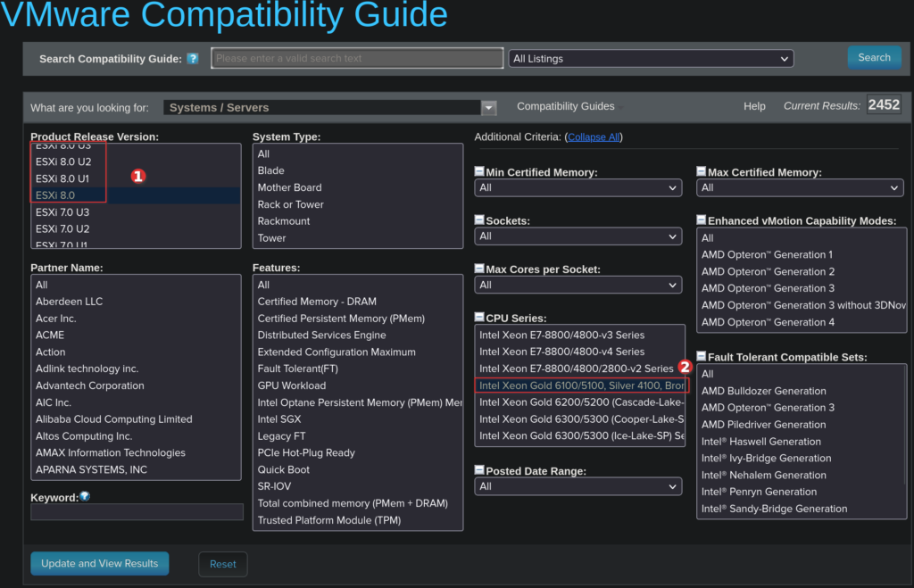914x588 pixels.
Task: Select Rackmount in System Type list
Action: [x=284, y=221]
